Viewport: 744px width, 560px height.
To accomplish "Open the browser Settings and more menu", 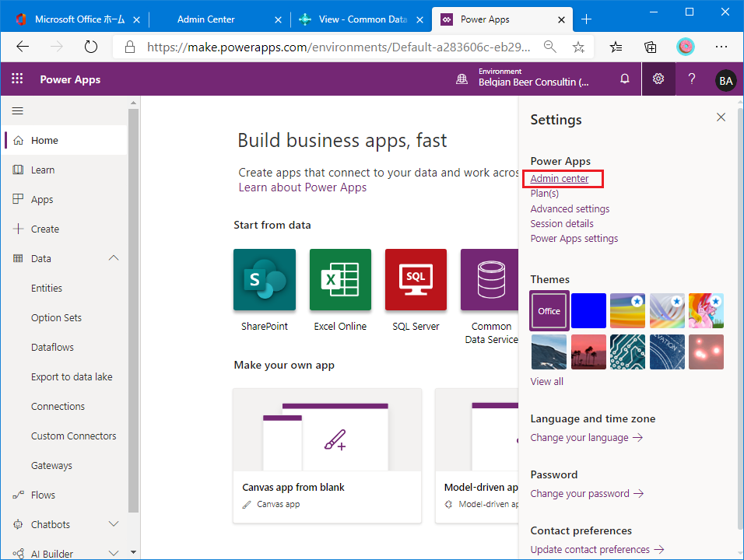I will (x=721, y=47).
